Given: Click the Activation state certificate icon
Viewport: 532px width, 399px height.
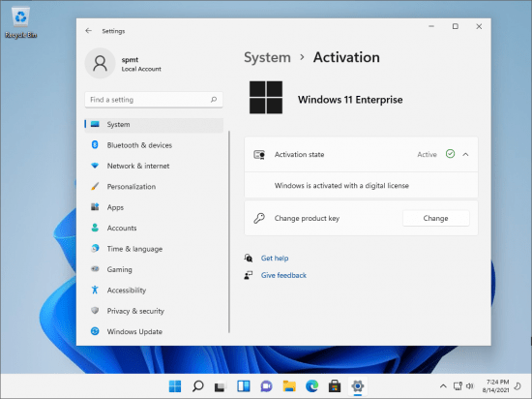Looking at the screenshot, I should (259, 155).
